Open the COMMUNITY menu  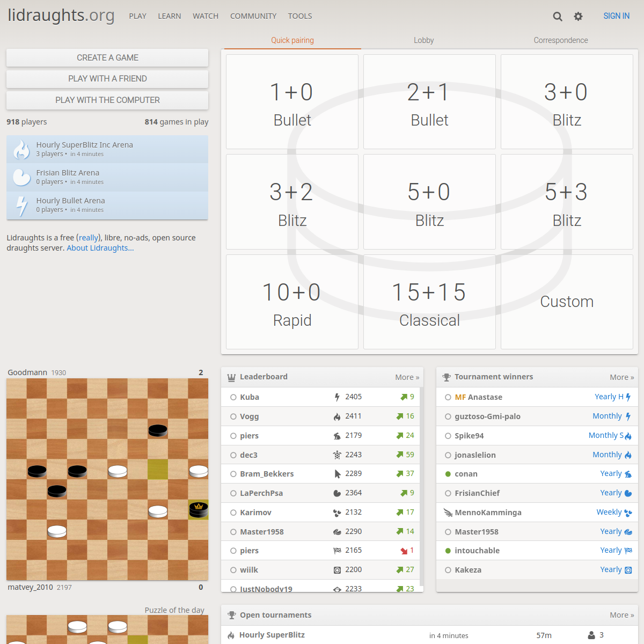click(x=253, y=16)
